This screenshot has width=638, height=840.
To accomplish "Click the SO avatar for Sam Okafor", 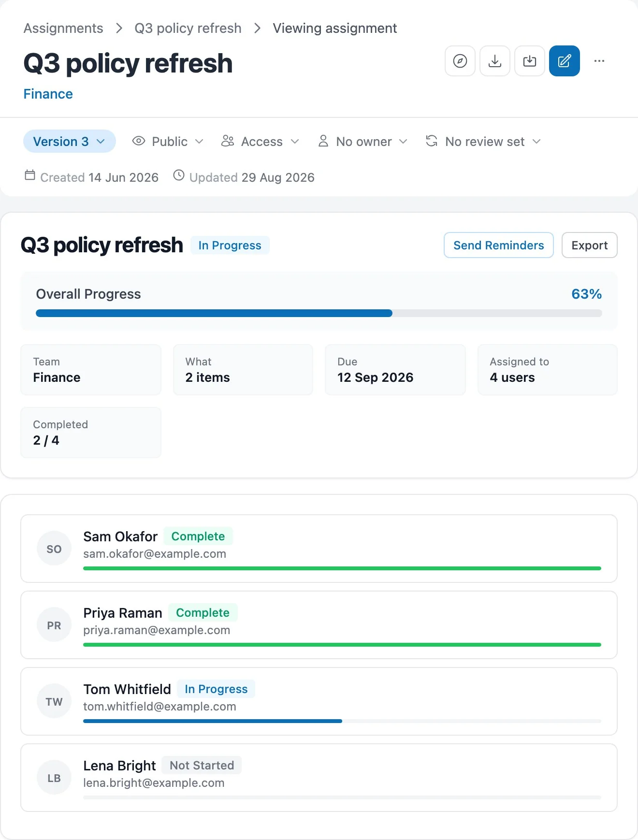I will (x=54, y=549).
